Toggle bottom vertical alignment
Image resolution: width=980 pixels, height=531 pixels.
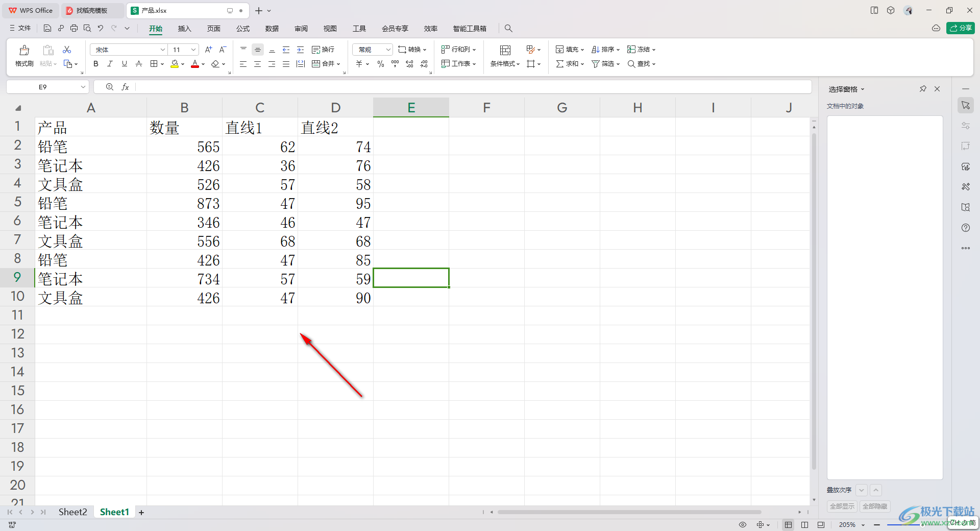[272, 50]
